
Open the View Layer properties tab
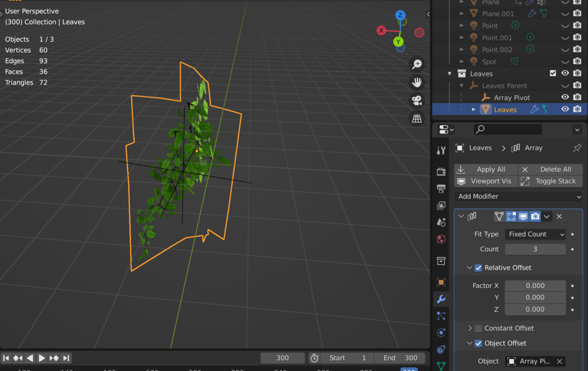[441, 205]
